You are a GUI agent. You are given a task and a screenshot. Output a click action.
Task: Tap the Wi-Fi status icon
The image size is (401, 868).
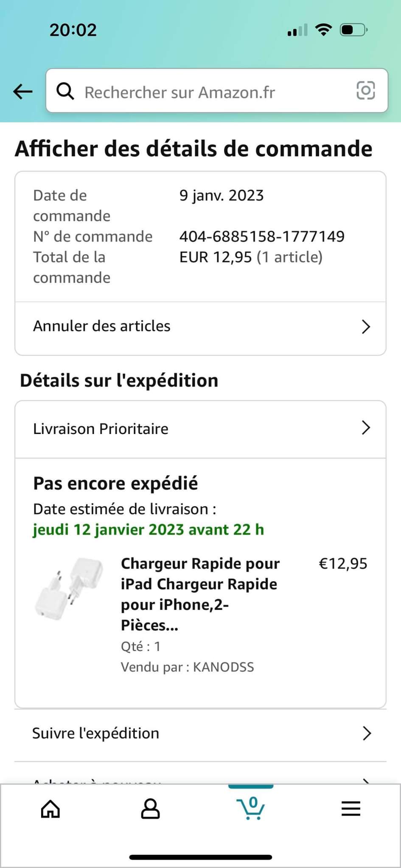[x=323, y=30]
